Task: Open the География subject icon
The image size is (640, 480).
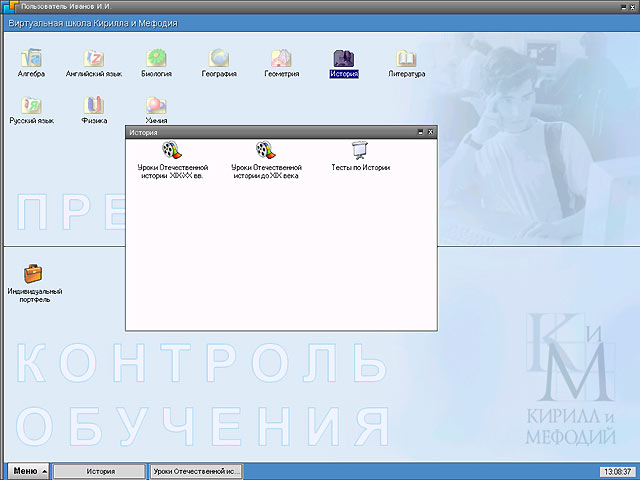Action: coord(217,58)
